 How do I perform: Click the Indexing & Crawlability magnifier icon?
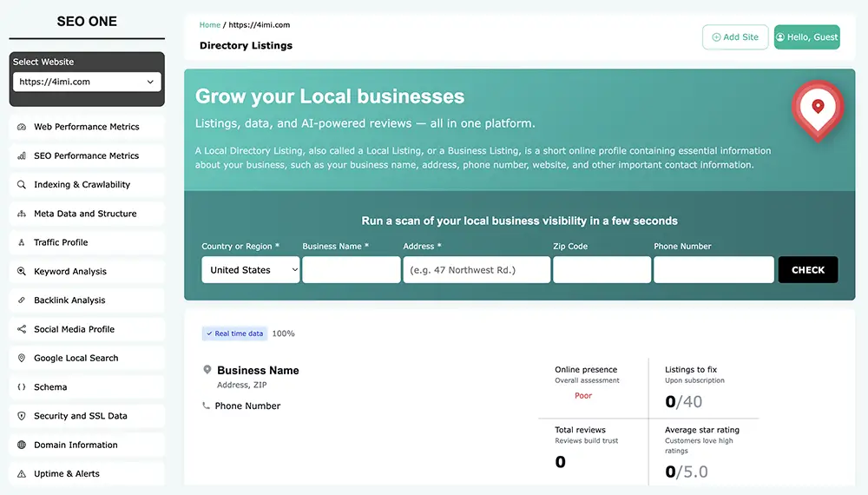(x=22, y=185)
